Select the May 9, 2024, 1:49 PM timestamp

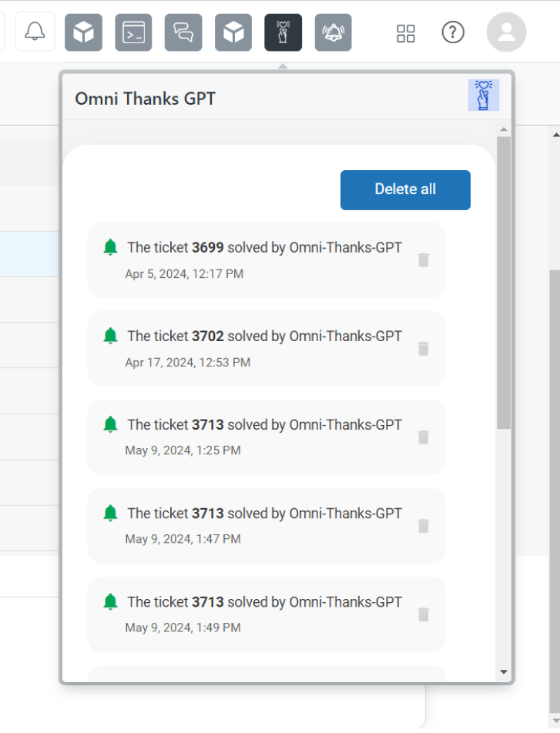pyautogui.click(x=183, y=628)
